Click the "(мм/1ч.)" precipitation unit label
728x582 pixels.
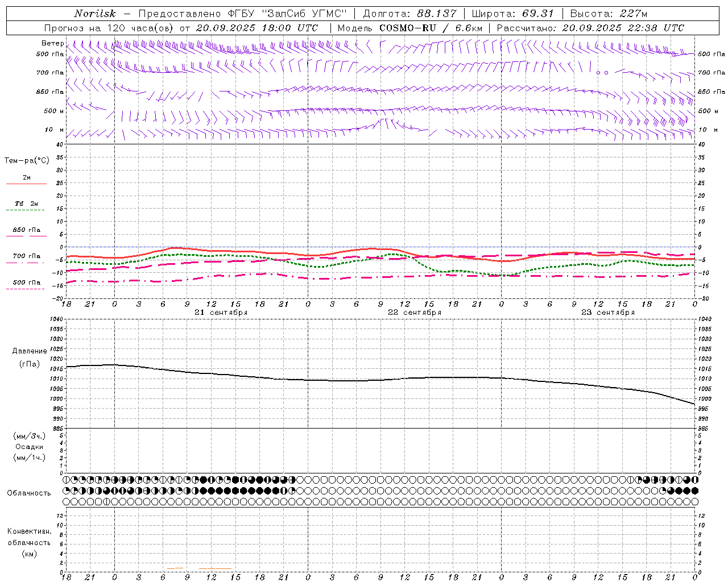[30, 458]
